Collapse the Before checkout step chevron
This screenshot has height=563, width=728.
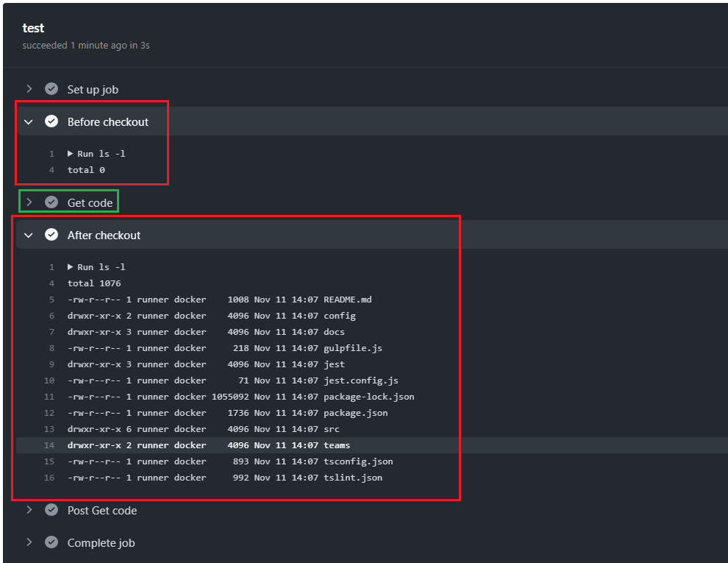click(29, 122)
